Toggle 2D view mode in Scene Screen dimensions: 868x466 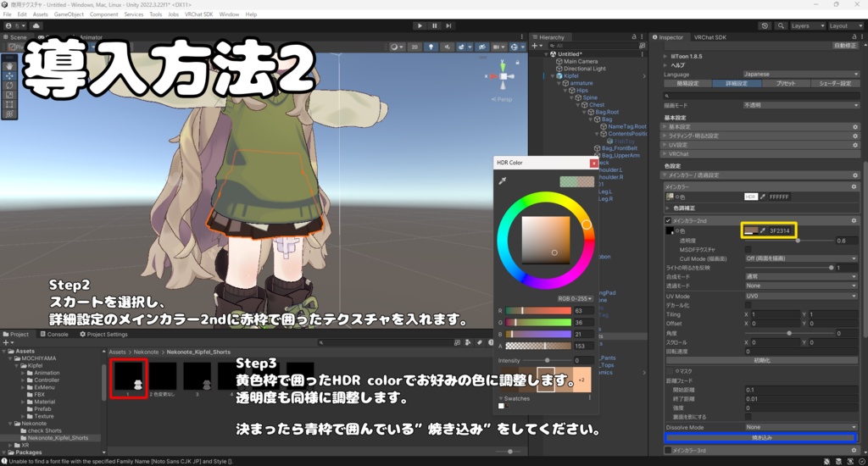415,47
